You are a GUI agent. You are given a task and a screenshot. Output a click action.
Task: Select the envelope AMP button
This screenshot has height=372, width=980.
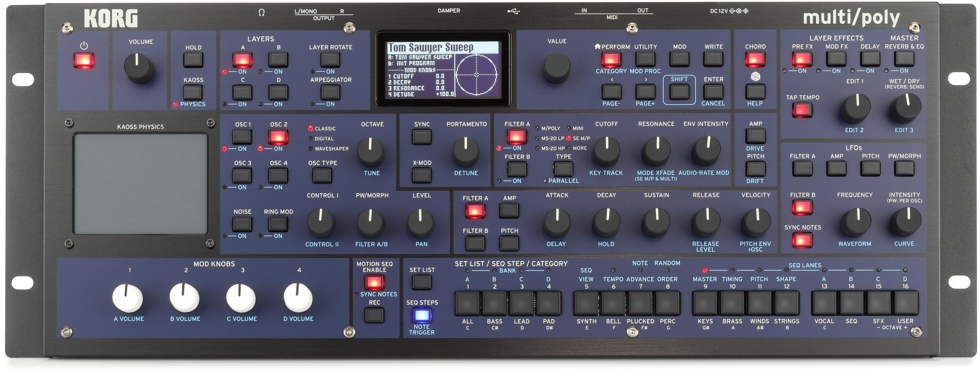509,210
